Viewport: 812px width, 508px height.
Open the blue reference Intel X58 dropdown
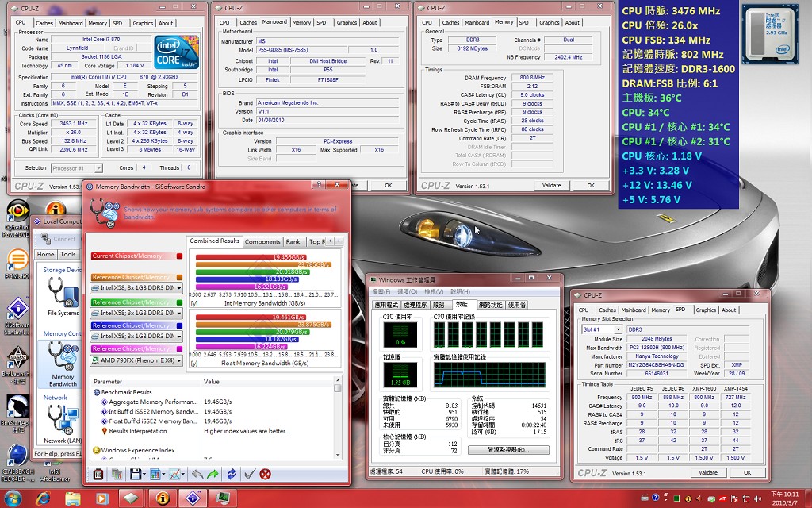pos(136,336)
